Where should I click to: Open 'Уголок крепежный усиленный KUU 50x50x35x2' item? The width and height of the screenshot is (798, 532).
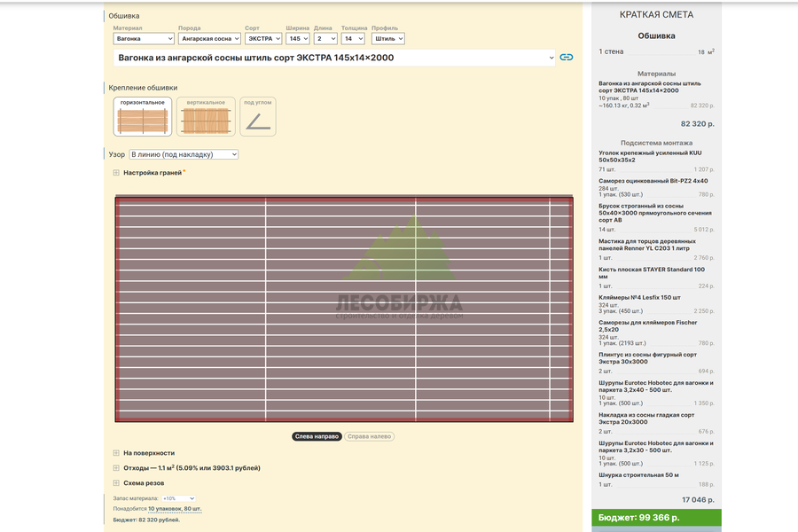coord(650,156)
